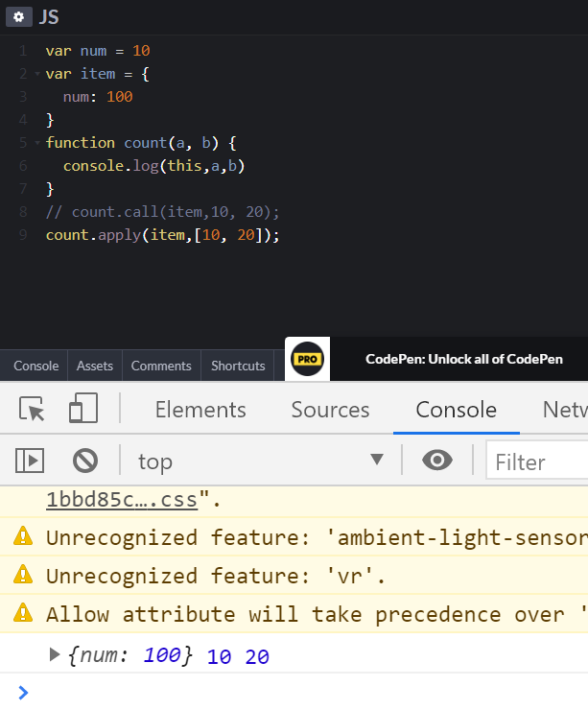Collapse code fold arrow on line 2
The width and height of the screenshot is (588, 710).
[x=37, y=73]
